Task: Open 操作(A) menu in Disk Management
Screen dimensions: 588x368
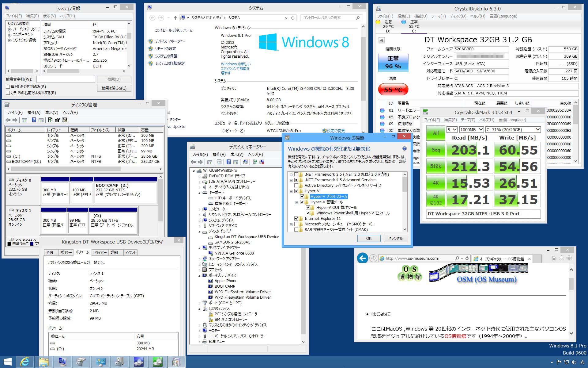Action: point(34,113)
